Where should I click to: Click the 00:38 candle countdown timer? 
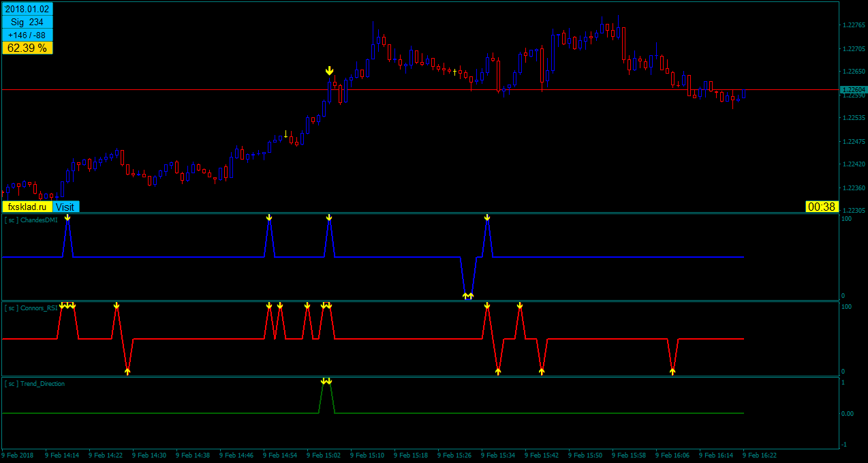pyautogui.click(x=822, y=207)
